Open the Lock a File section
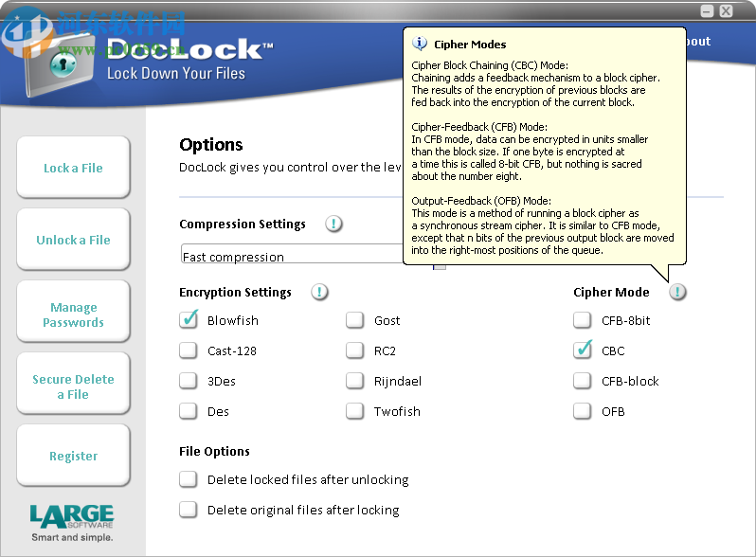Image resolution: width=756 pixels, height=557 pixels. [73, 168]
